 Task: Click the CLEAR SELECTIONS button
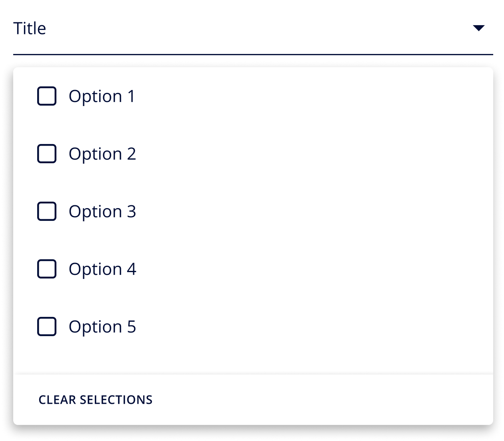tap(96, 400)
